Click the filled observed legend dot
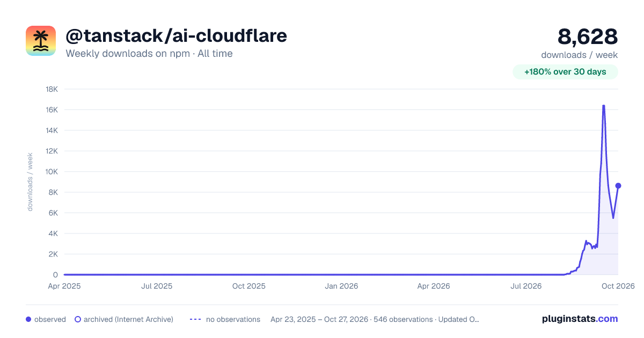This screenshot has width=644, height=338. 28,319
